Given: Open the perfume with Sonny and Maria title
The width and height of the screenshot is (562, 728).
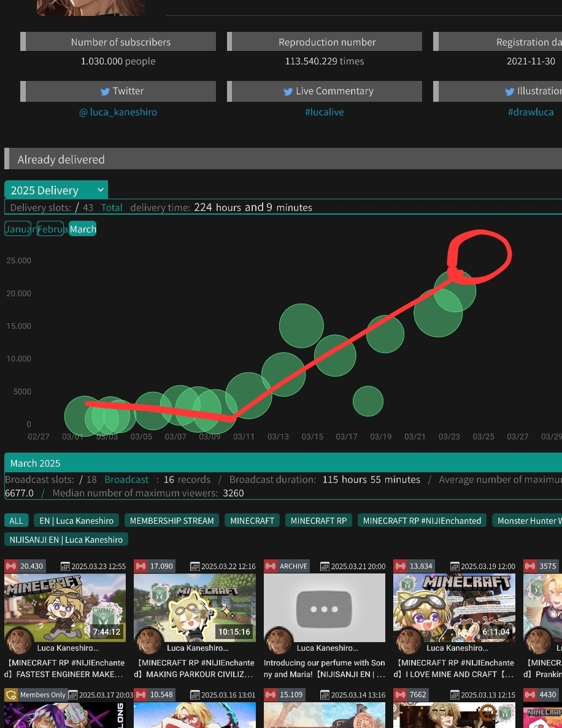Looking at the screenshot, I should (x=324, y=669).
